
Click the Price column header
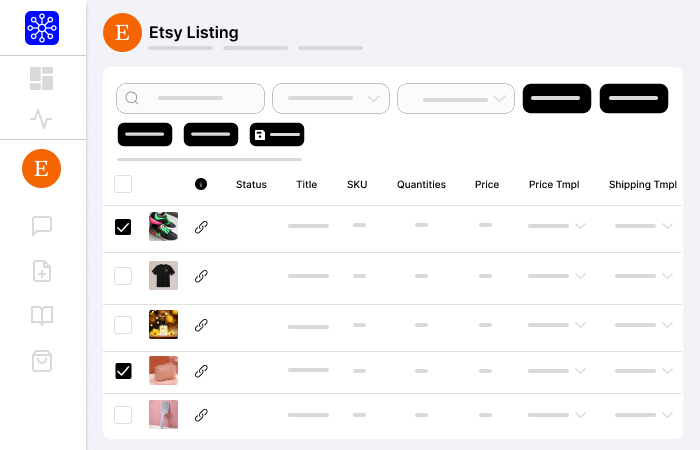click(487, 184)
